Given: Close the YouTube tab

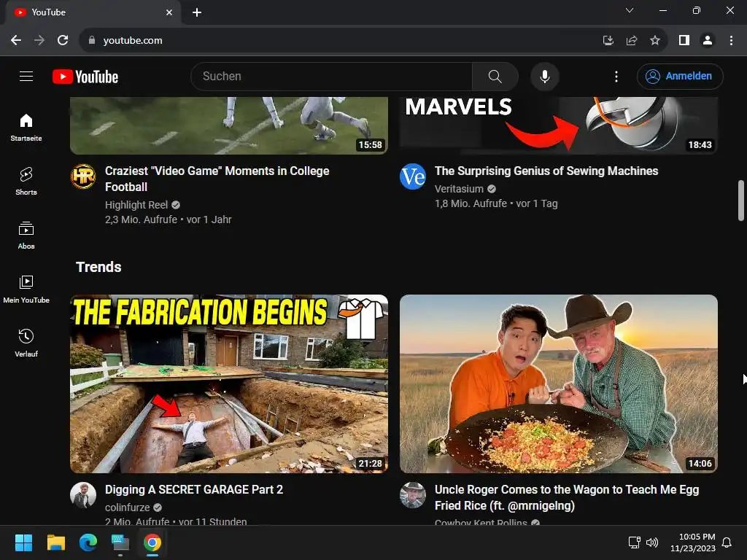Looking at the screenshot, I should [x=169, y=12].
